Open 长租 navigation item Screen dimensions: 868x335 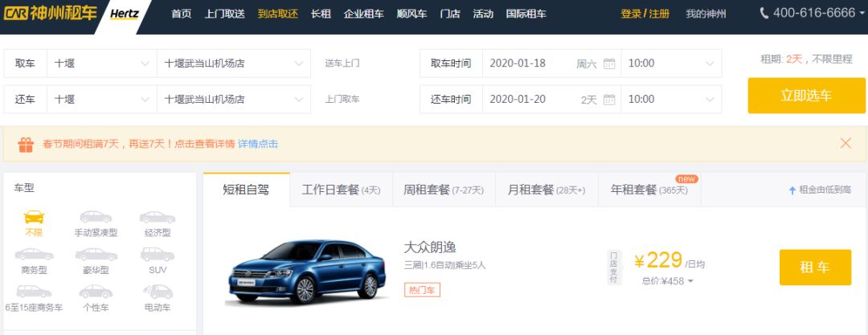(x=321, y=14)
